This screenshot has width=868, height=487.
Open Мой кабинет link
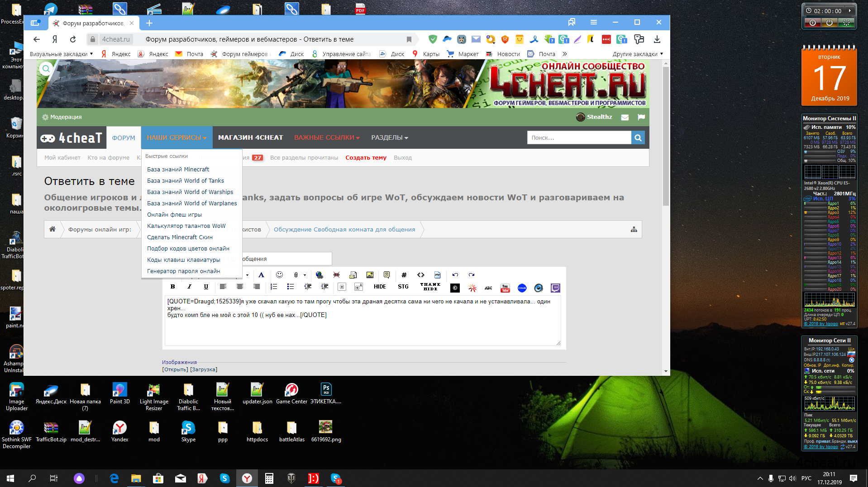coord(62,158)
